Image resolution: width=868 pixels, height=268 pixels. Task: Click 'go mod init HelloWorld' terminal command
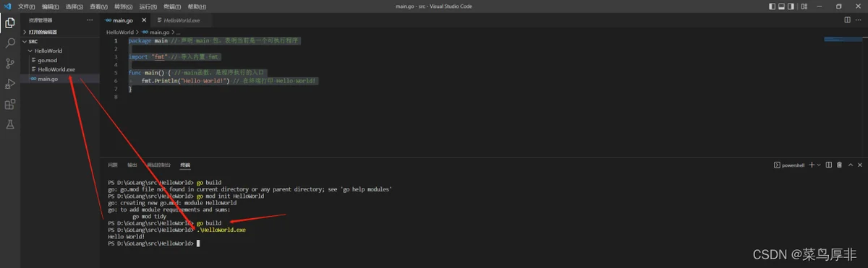[229, 196]
